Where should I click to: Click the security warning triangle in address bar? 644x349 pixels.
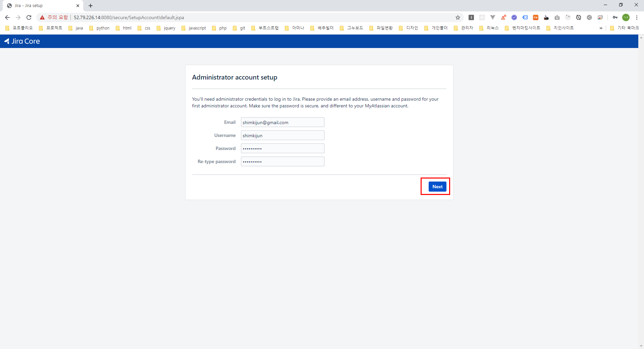click(x=42, y=17)
